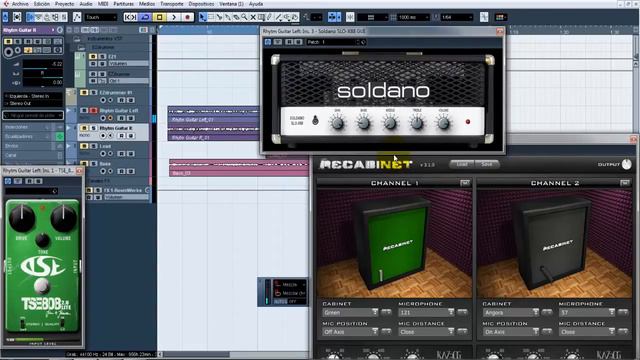Toggle read automation on Bass track
The height and width of the screenshot is (360, 640).
121,171
